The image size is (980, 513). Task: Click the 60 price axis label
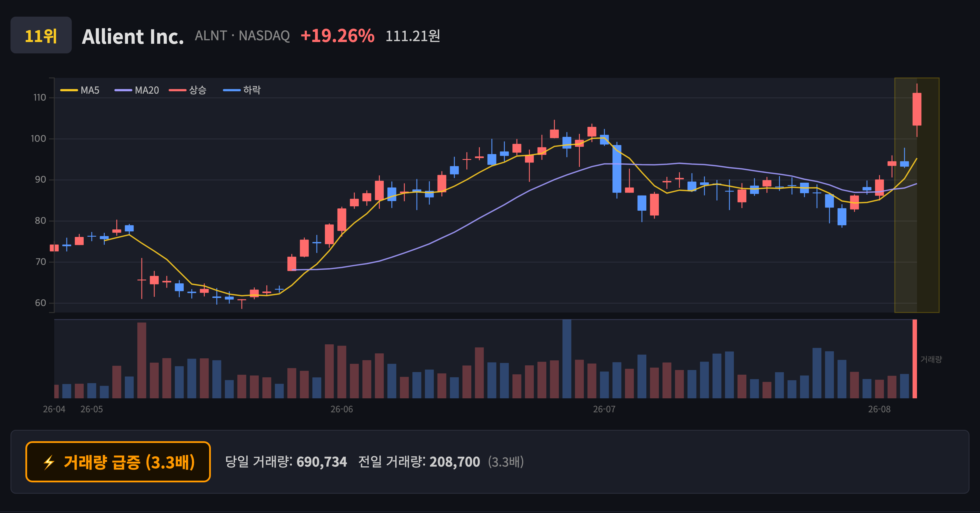pos(40,303)
